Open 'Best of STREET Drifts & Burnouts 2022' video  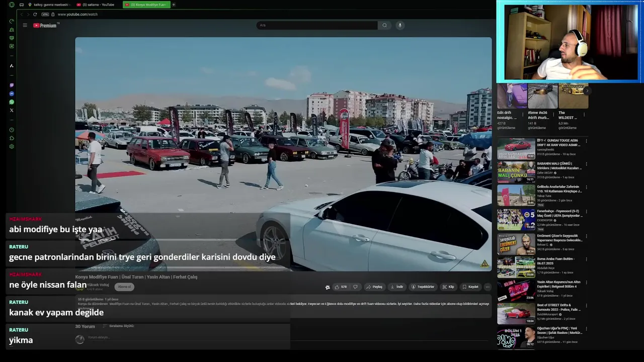point(559,308)
